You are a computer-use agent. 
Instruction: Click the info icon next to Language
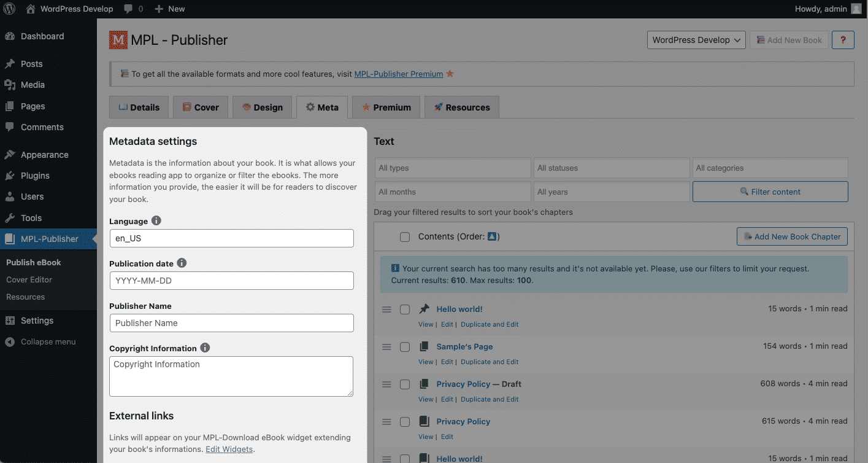(x=156, y=220)
